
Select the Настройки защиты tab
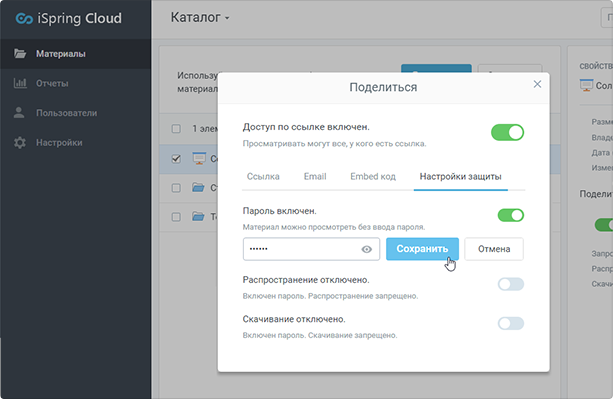pyautogui.click(x=460, y=177)
